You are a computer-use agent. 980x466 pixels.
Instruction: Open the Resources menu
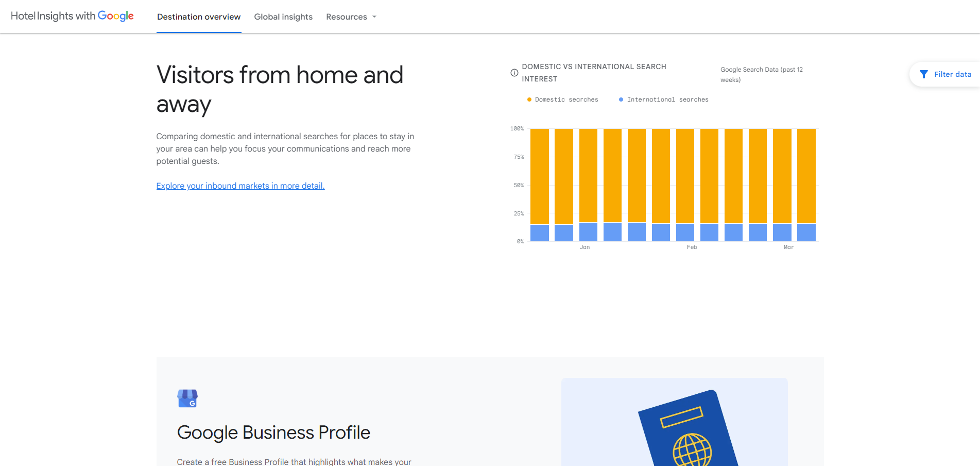point(351,17)
